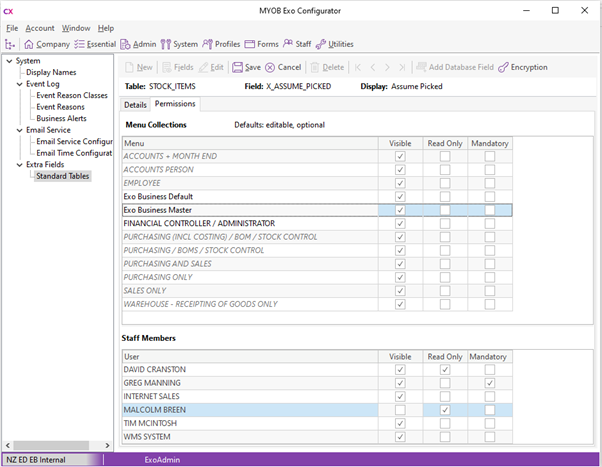Select Standard Tables tree item

click(63, 176)
